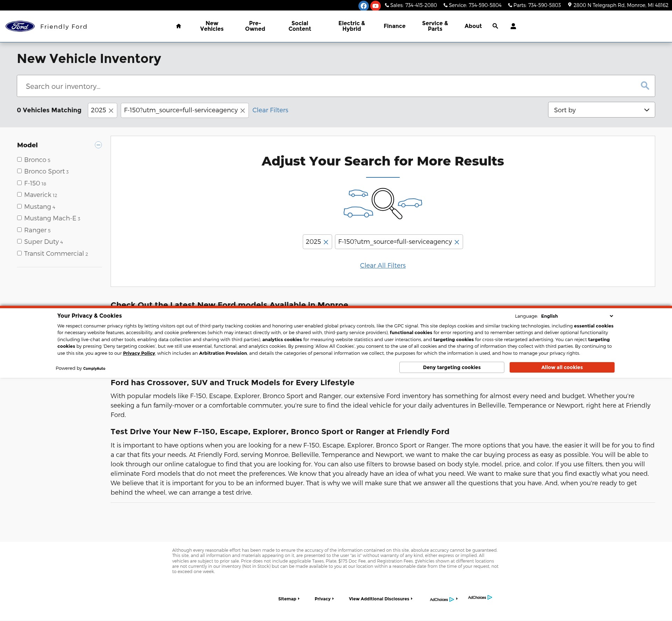Screen dimensions: 672x621
Task: Check the Bronco Sport model filter
Action: (20, 171)
